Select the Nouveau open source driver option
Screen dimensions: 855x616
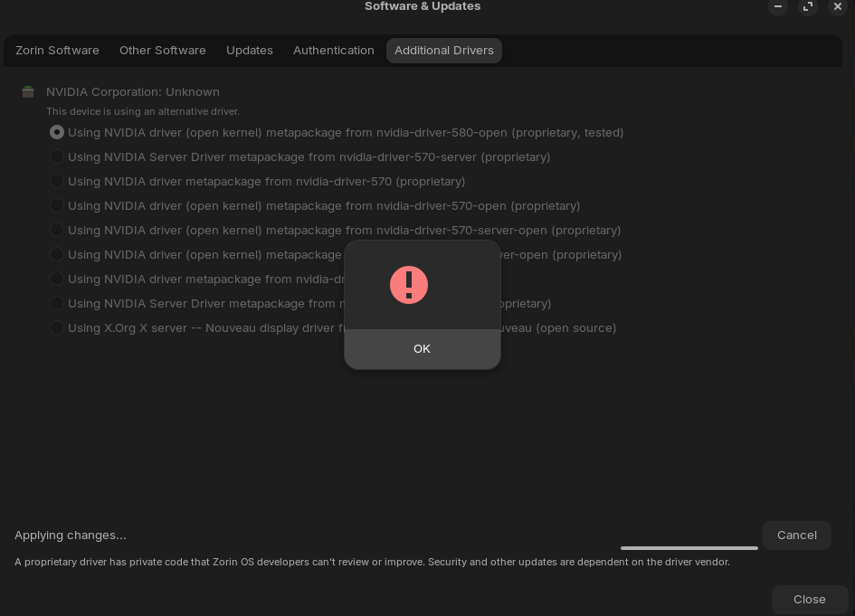click(x=57, y=327)
